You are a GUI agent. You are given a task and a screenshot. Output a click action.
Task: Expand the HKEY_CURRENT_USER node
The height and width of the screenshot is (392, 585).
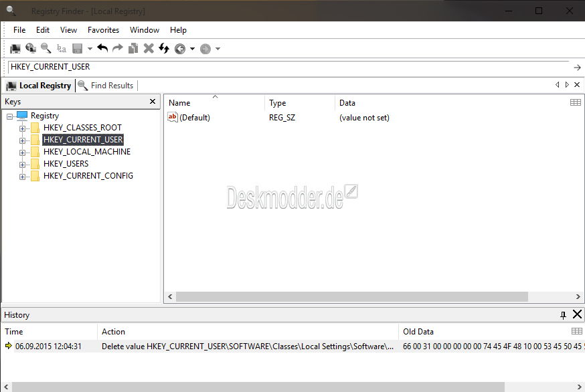pyautogui.click(x=22, y=140)
